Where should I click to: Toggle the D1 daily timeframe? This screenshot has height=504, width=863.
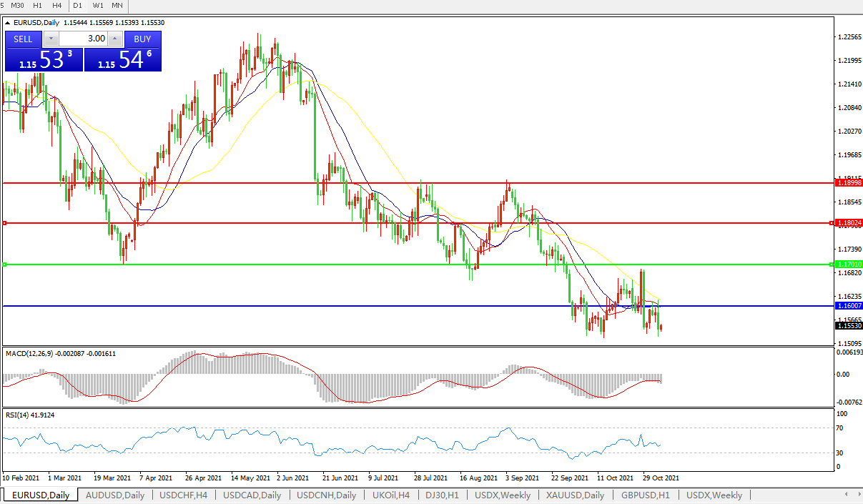(x=78, y=6)
